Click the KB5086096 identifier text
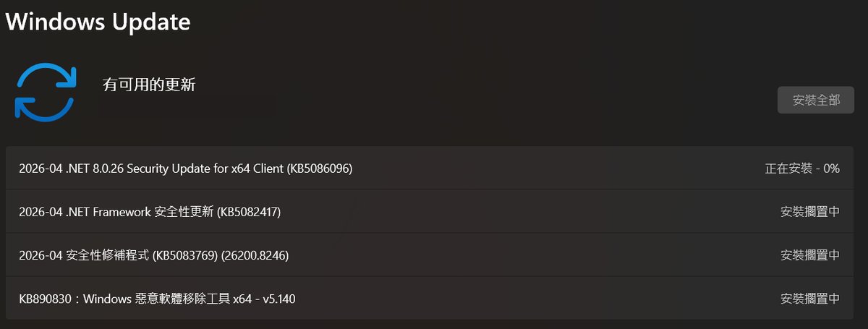This screenshot has height=329, width=868. tap(320, 168)
